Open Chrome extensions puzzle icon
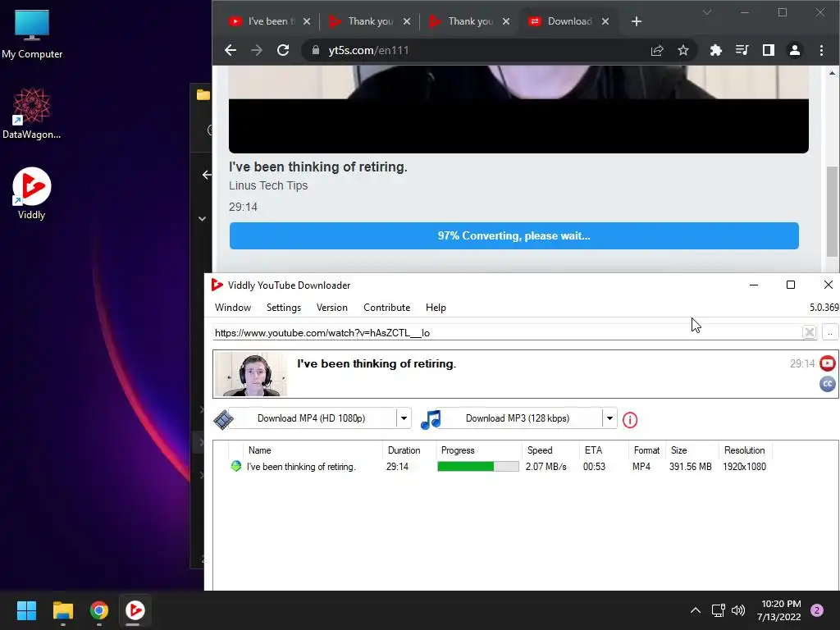 tap(715, 50)
